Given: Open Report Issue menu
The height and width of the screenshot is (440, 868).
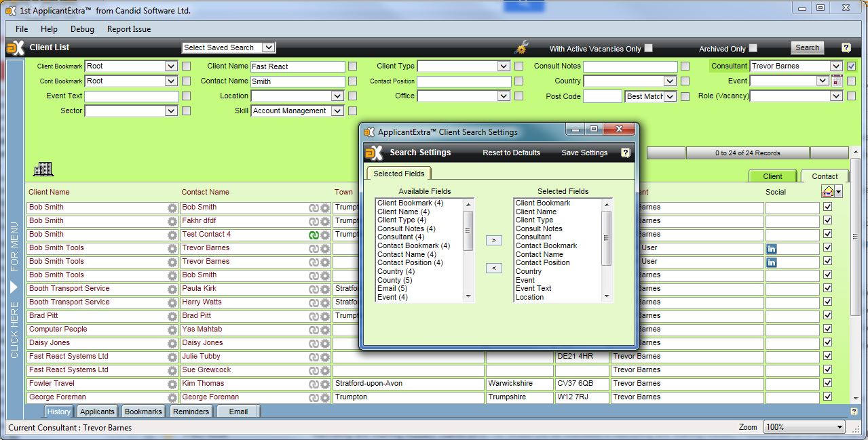Looking at the screenshot, I should tap(129, 29).
